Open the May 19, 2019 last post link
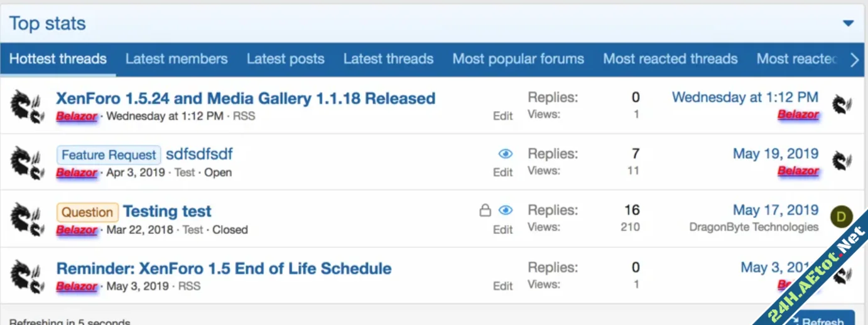 point(776,154)
